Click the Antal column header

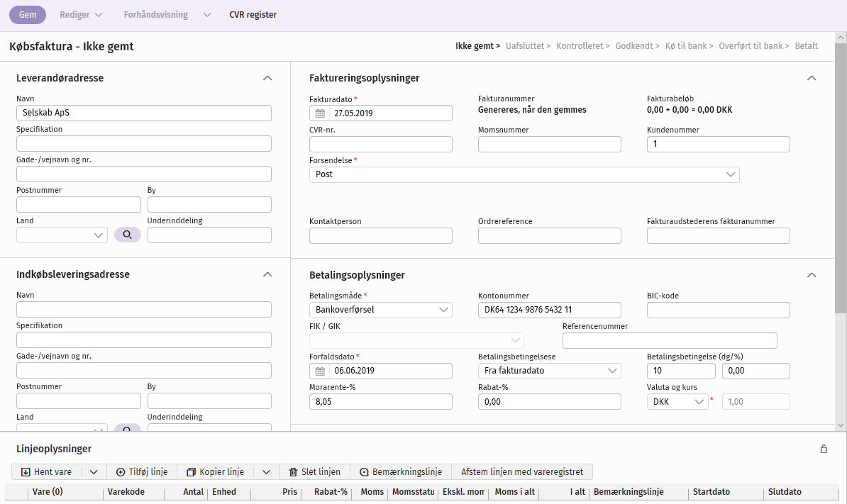pos(194,492)
